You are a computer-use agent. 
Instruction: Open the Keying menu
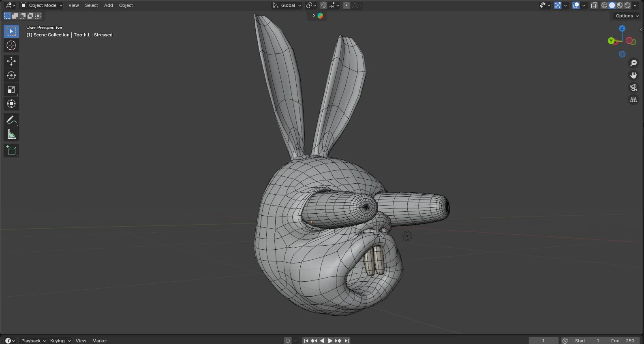pos(60,341)
